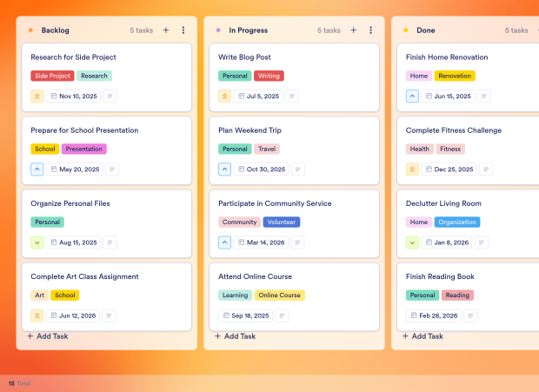Open the Plan Weekend Trip card title
This screenshot has width=539, height=392.
click(x=250, y=130)
